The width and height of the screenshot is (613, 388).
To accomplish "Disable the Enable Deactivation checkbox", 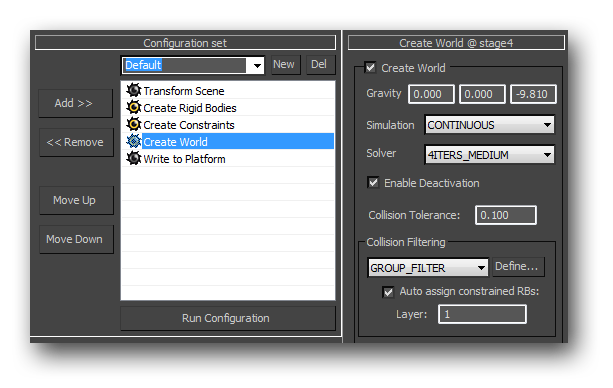I will pyautogui.click(x=373, y=183).
